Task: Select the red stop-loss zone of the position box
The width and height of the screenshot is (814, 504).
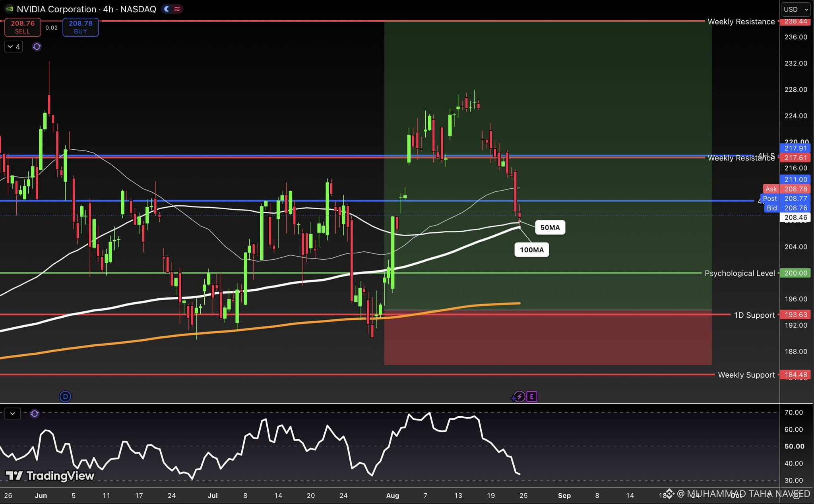Action: (548, 337)
